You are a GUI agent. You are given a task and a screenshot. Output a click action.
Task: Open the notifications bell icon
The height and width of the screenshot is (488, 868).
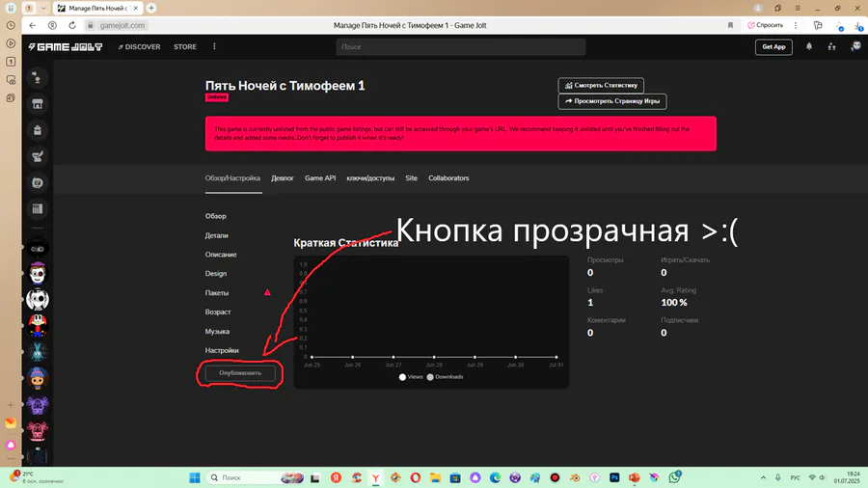[x=809, y=47]
